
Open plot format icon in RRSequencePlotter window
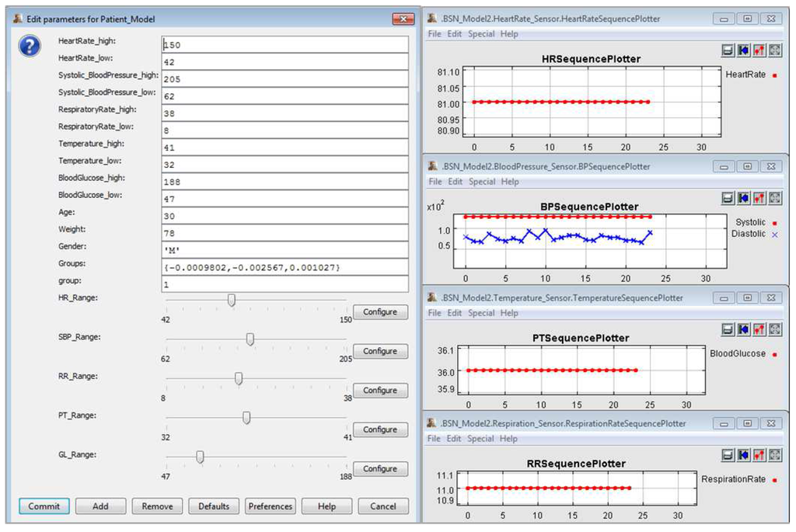tap(759, 455)
